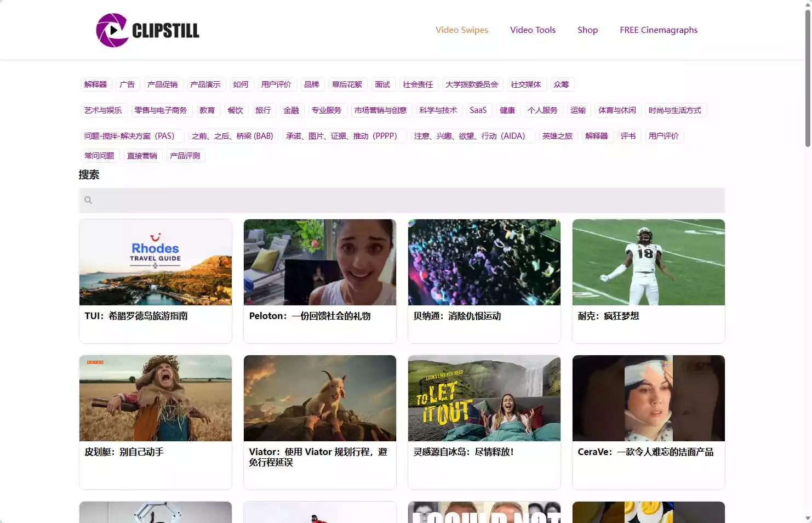Click the magnifier icon in search bar
Viewport: 812px width, 523px height.
(x=88, y=201)
